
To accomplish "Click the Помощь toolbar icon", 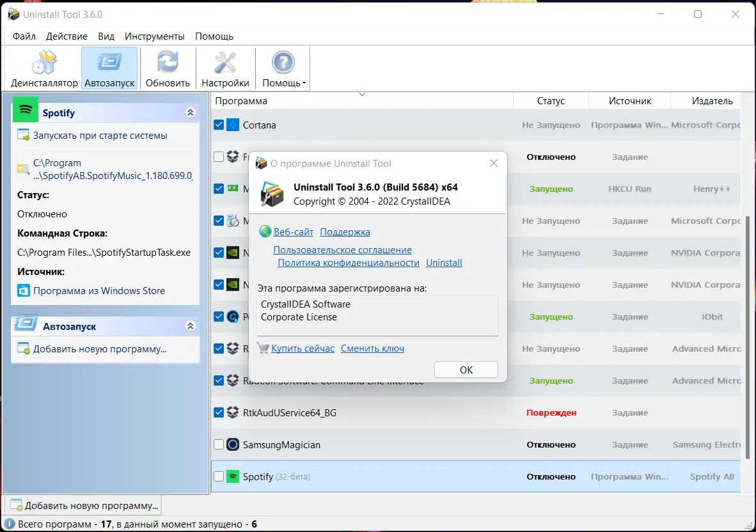I will [283, 63].
